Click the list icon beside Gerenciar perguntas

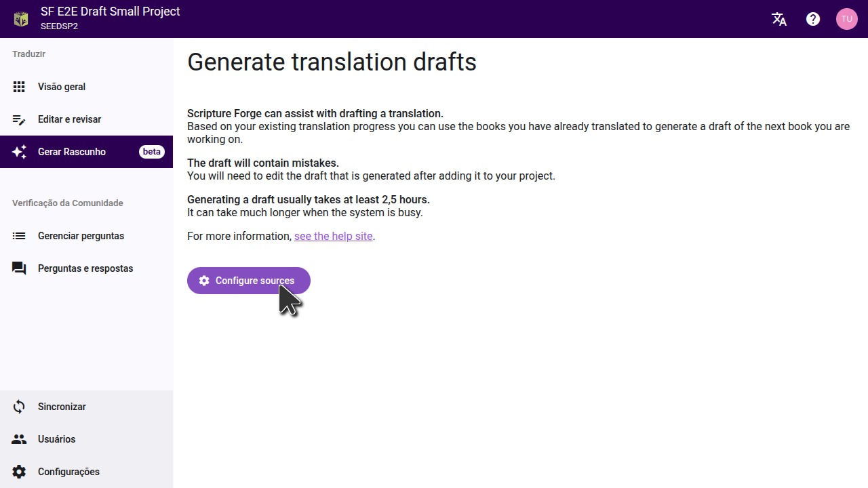19,236
